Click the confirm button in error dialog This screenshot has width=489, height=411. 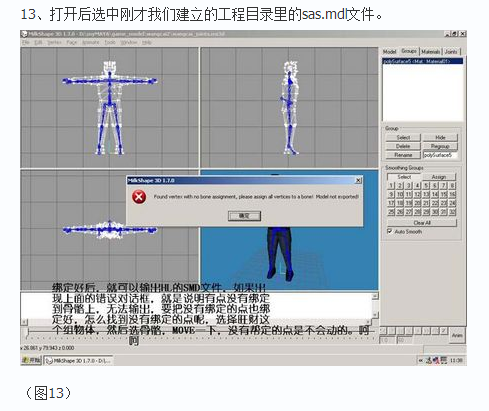[x=244, y=216]
